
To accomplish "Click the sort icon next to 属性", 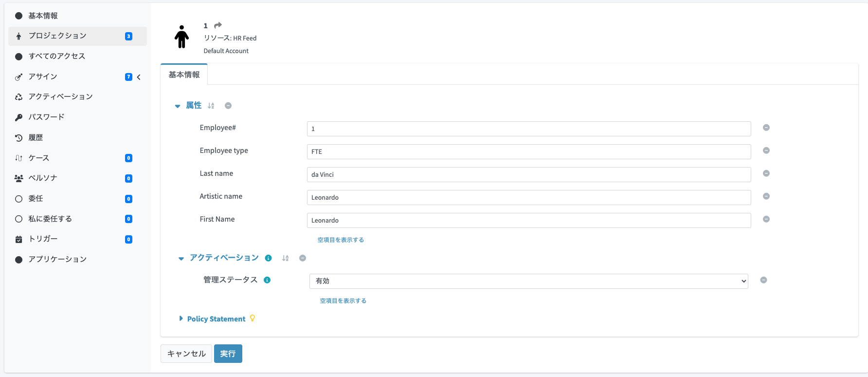I will click(211, 106).
